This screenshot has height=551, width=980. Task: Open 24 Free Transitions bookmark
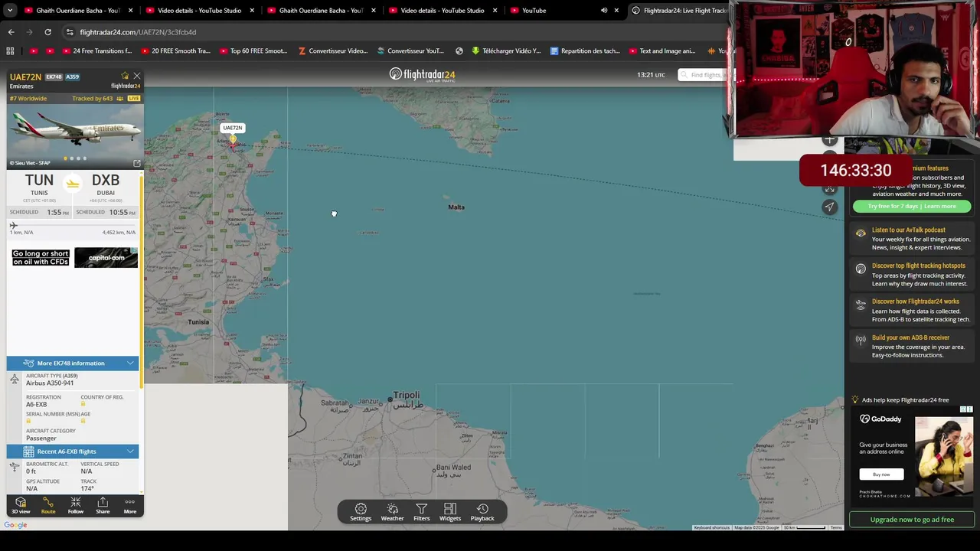96,51
